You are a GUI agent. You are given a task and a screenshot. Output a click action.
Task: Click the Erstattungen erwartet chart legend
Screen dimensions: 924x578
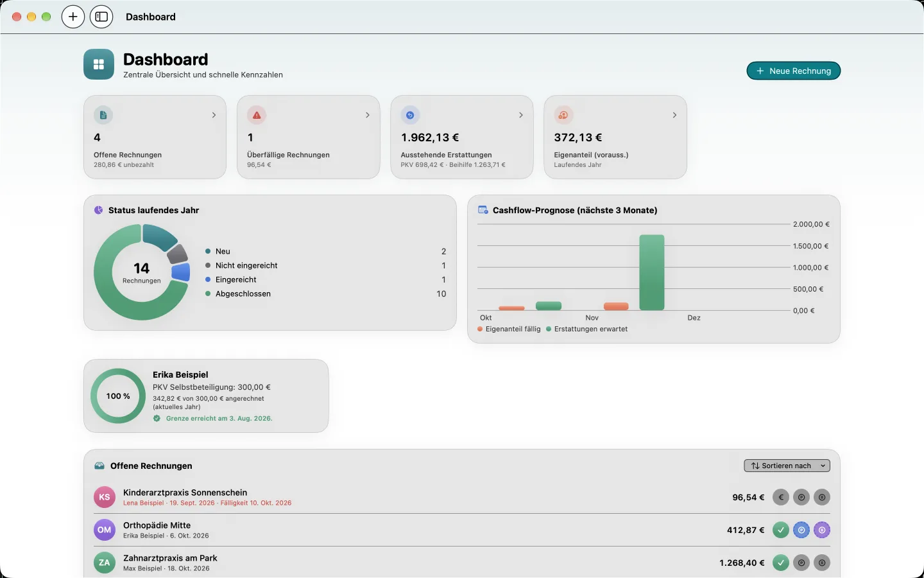586,329
